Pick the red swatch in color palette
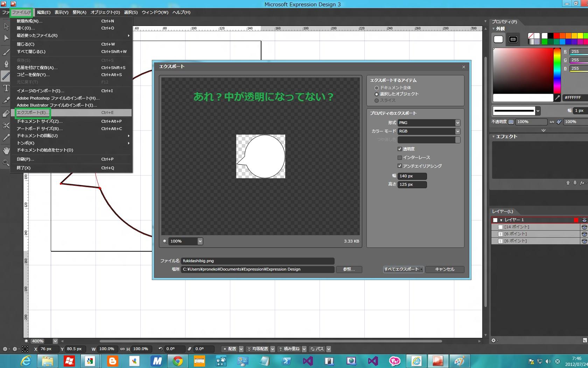 pos(556,36)
